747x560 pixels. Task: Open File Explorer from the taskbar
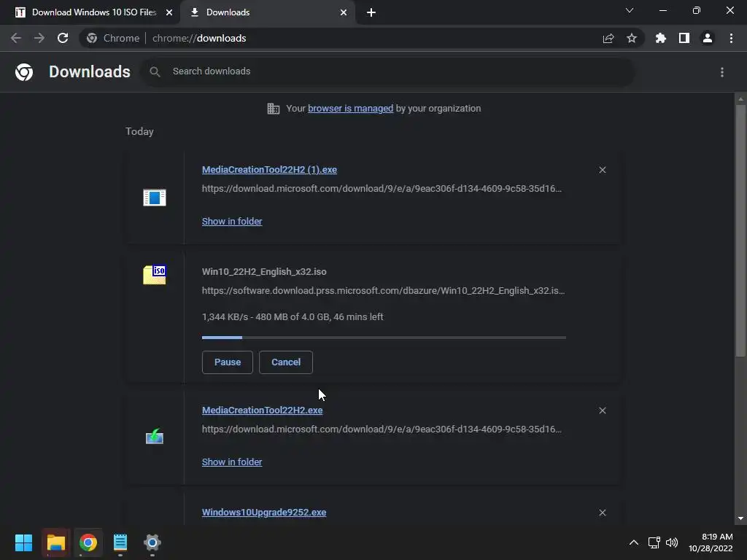click(55, 542)
